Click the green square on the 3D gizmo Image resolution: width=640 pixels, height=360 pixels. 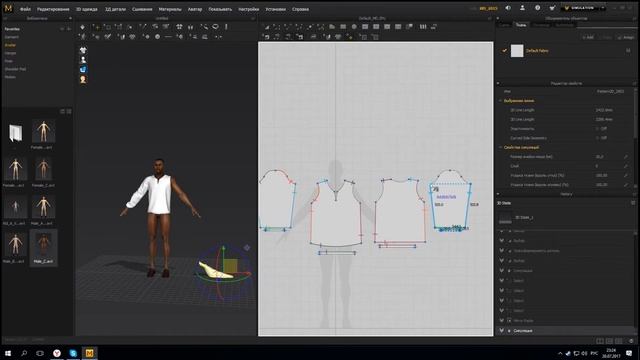[x=231, y=266]
